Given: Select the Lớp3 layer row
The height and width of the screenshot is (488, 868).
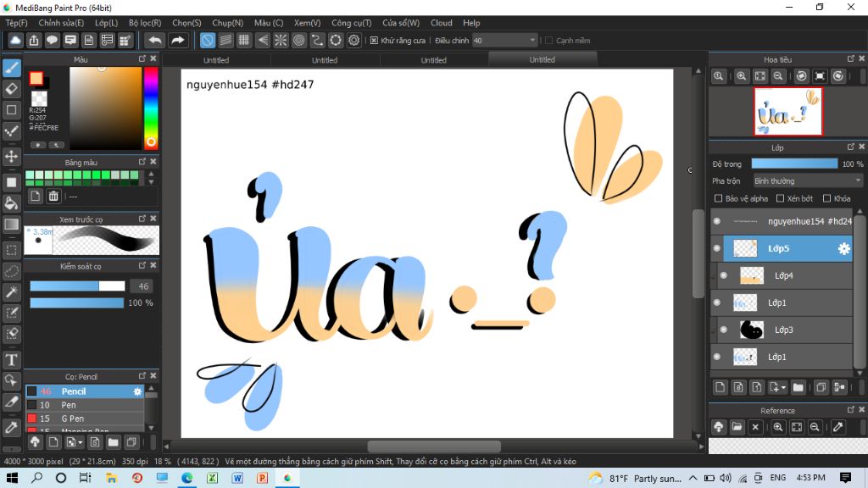Looking at the screenshot, I should point(782,330).
